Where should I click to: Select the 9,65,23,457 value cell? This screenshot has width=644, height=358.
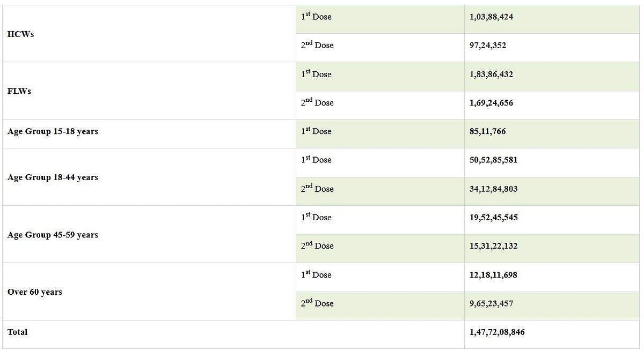tap(491, 303)
